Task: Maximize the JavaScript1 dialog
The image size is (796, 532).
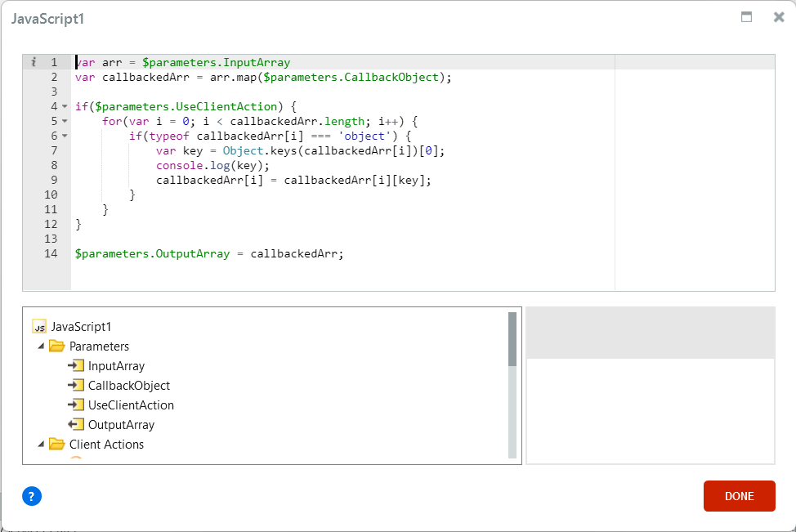Action: (x=745, y=16)
